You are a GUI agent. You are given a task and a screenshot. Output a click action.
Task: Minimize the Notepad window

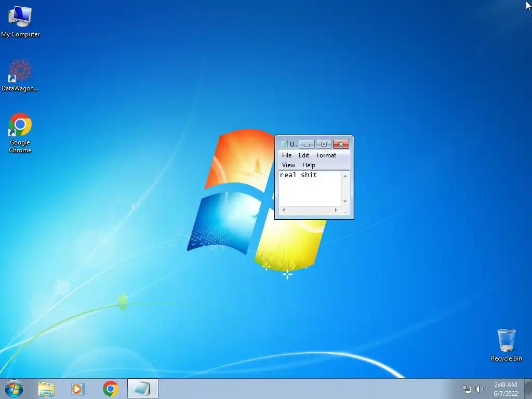tap(307, 144)
